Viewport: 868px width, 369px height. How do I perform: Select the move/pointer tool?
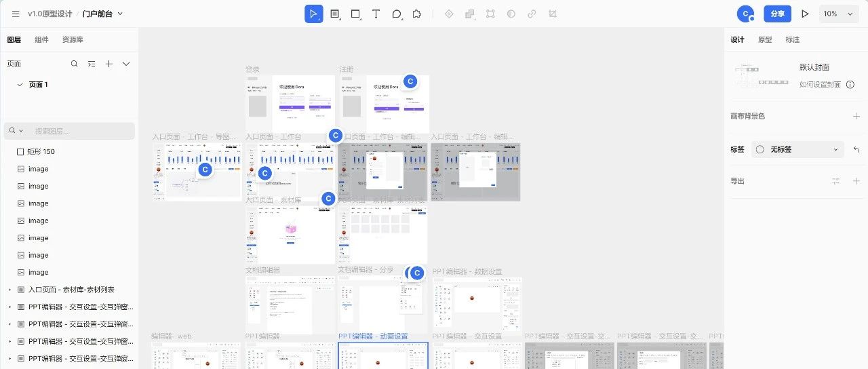313,14
